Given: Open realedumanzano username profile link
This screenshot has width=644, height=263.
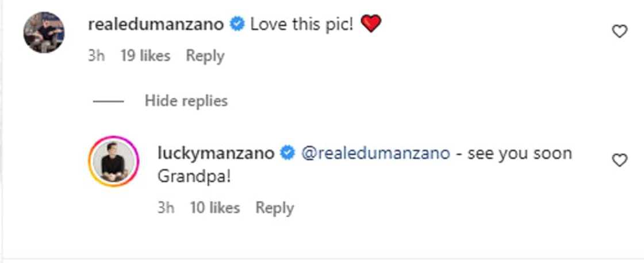Looking at the screenshot, I should coord(156,25).
